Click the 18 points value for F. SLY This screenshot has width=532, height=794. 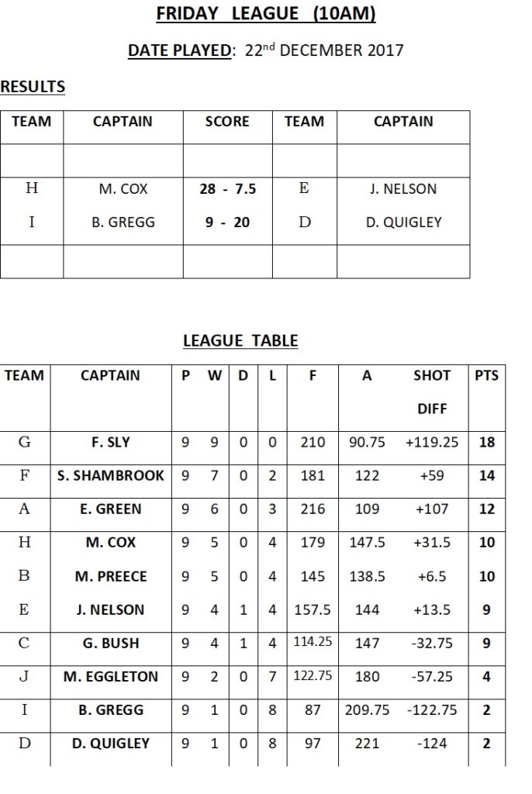(486, 443)
